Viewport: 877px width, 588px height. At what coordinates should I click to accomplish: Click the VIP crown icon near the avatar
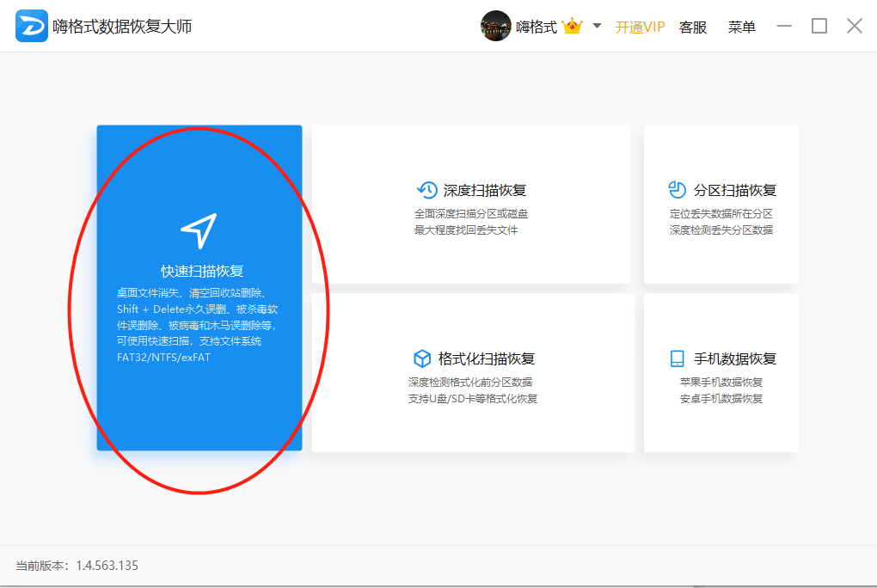tap(573, 26)
